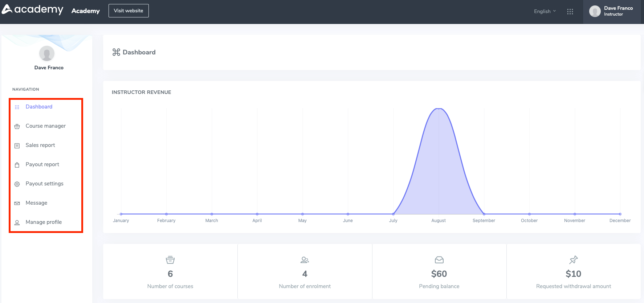This screenshot has height=303, width=644.
Task: Click the Course manager basket icon
Action: [17, 126]
